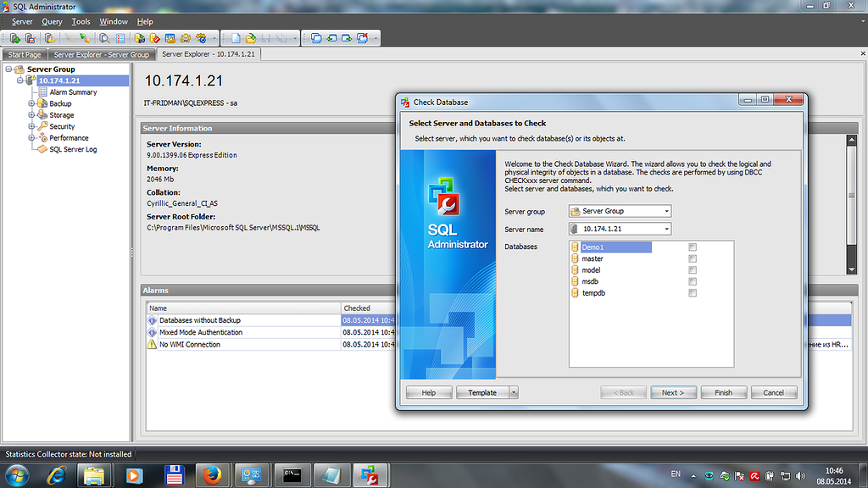Image resolution: width=868 pixels, height=488 pixels.
Task: Click the Alarm Summary icon in the tree
Action: pos(42,92)
